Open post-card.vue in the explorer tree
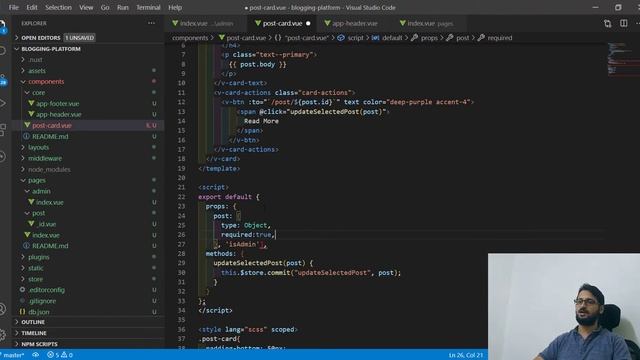The height and width of the screenshot is (360, 640). (51, 125)
